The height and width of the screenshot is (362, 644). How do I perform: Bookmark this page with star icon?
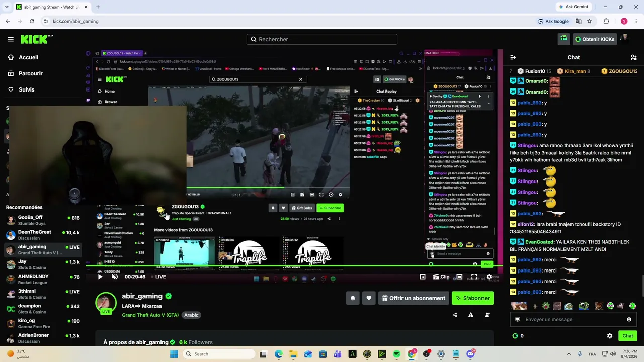coord(589,21)
